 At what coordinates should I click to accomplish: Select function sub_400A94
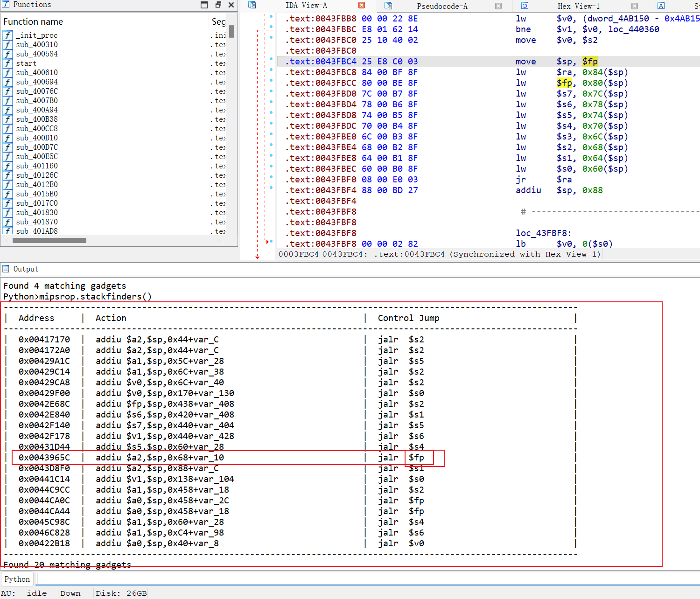pyautogui.click(x=37, y=110)
